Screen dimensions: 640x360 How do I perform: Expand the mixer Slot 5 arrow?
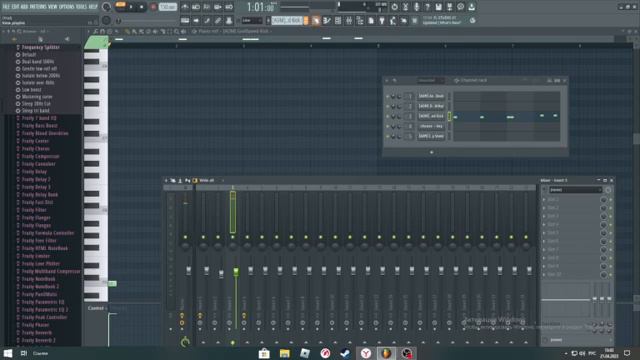pos(544,233)
